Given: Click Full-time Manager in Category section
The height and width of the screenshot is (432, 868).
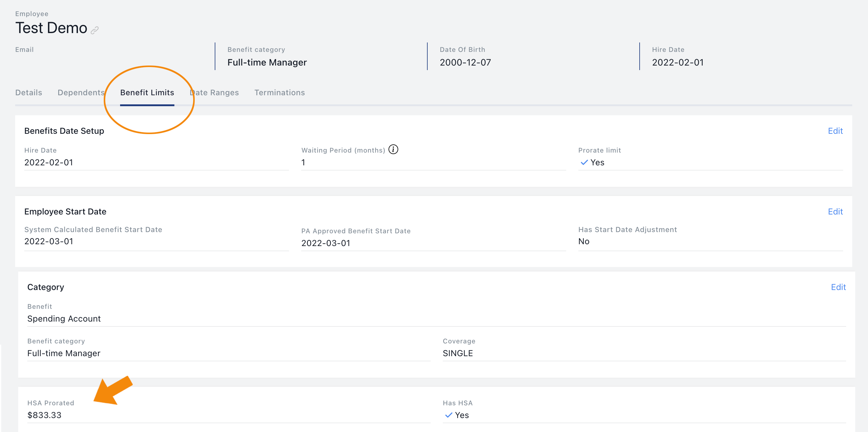Looking at the screenshot, I should click(x=64, y=353).
